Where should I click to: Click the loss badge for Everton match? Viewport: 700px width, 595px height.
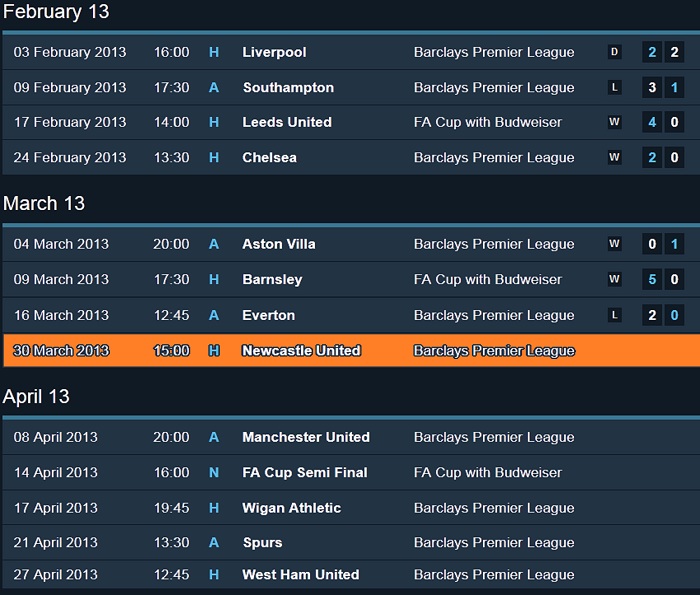point(614,315)
